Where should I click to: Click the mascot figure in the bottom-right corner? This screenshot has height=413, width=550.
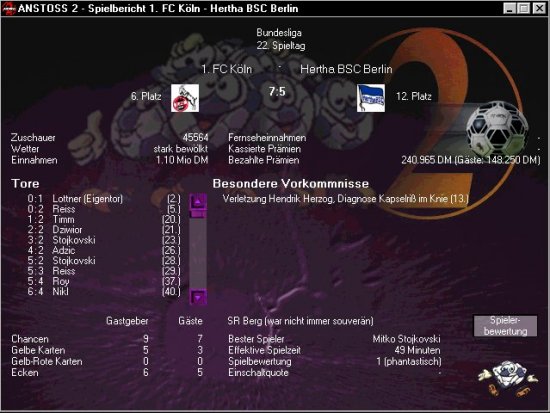(508, 379)
